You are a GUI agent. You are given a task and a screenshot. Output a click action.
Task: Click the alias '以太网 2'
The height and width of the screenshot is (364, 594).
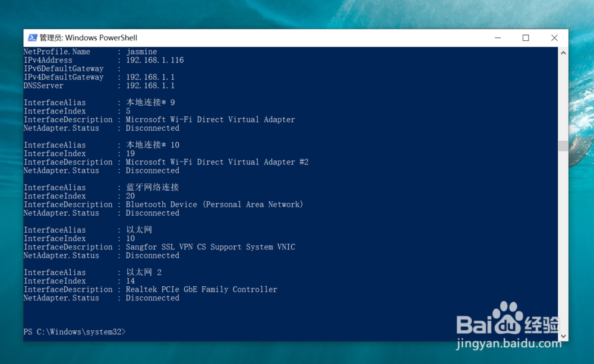coord(144,272)
